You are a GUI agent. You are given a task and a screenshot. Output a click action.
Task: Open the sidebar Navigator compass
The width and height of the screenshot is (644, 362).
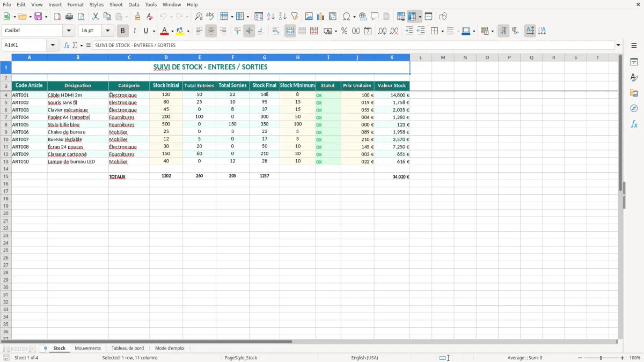click(634, 108)
